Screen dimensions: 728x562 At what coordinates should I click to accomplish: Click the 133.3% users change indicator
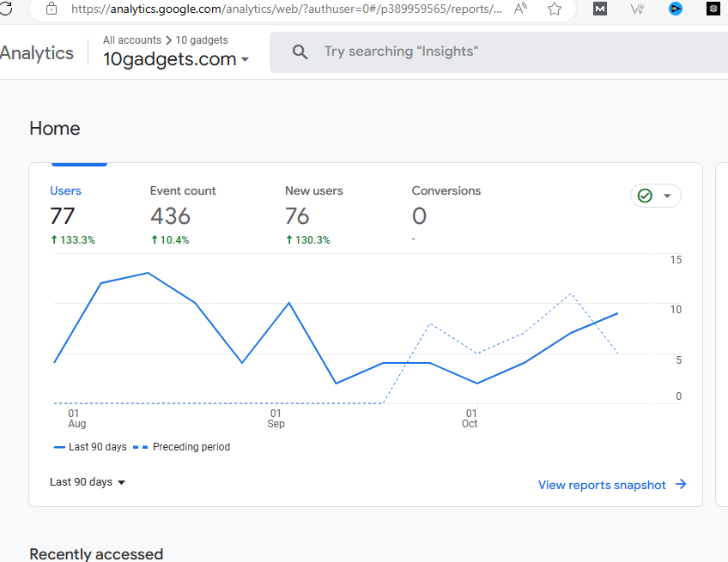[73, 240]
